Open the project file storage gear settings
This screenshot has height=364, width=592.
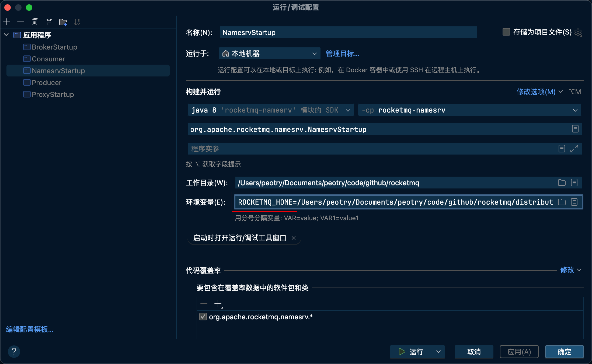[x=578, y=33]
